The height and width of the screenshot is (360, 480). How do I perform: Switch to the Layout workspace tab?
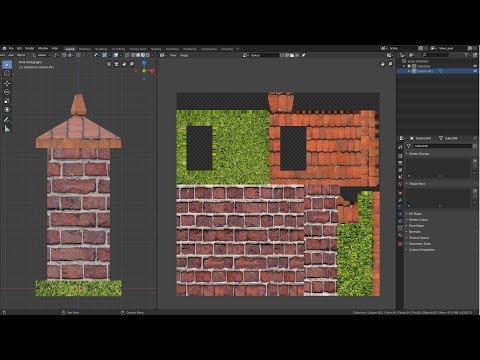(x=70, y=49)
